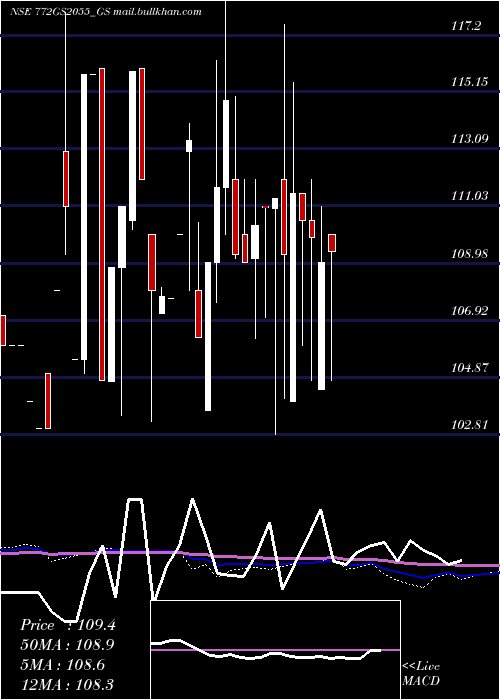Click the <<Live MACD label
The image size is (500, 700).
[x=421, y=674]
